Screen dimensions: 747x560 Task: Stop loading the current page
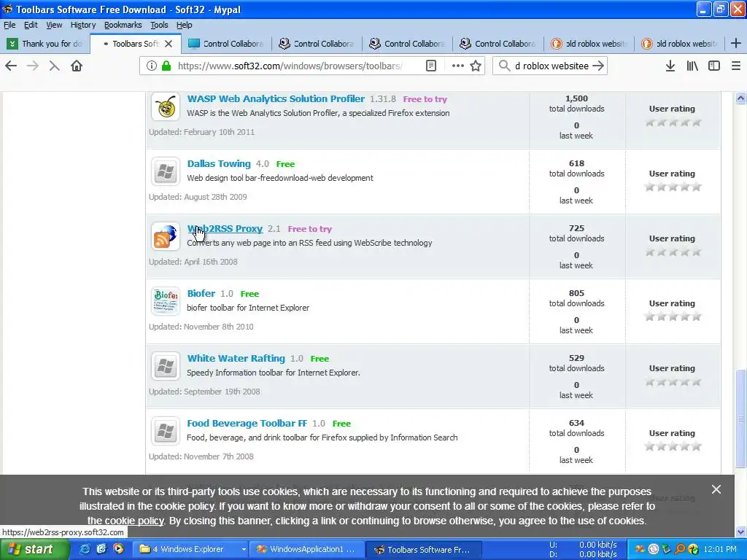pyautogui.click(x=54, y=66)
